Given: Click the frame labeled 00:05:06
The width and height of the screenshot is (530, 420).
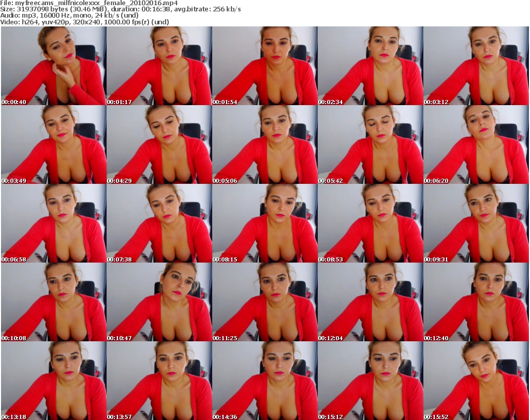Looking at the screenshot, I should click(x=264, y=144).
